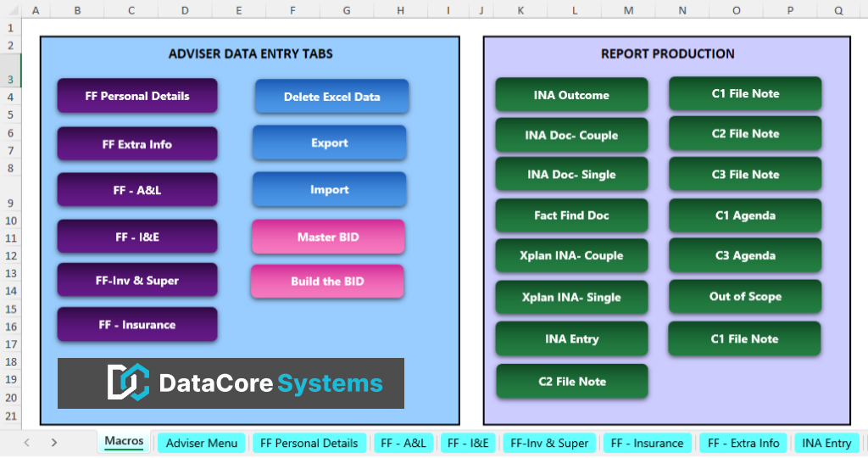Click C2 File Note button below INA Entry
This screenshot has height=458, width=868.
(x=572, y=382)
